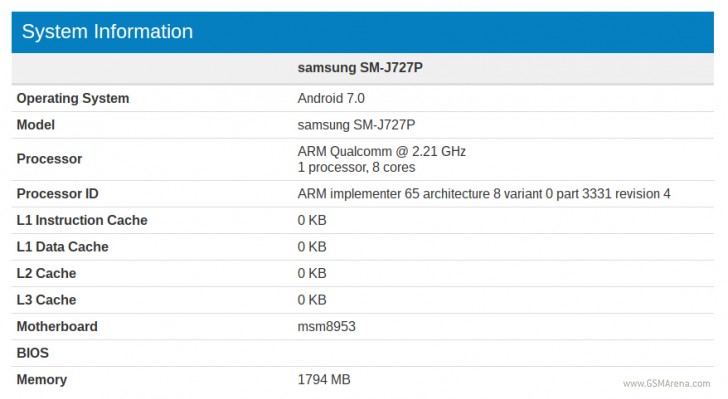
Task: Open the www.GSMArena.com watermark link
Action: click(666, 384)
